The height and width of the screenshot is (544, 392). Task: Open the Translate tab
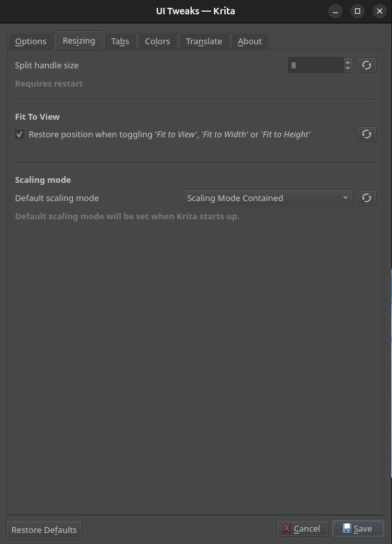coord(203,41)
